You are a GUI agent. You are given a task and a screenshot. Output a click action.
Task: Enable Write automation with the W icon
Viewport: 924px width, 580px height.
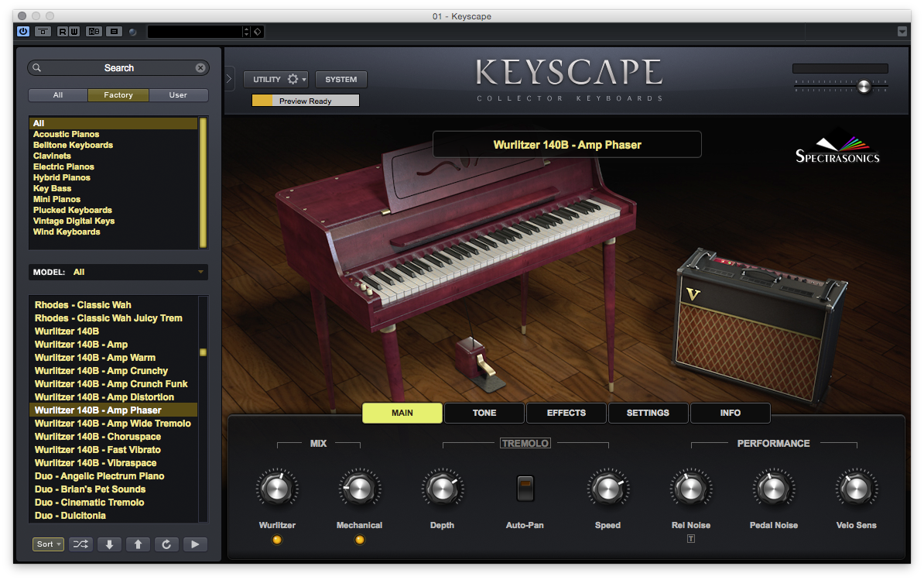click(75, 31)
